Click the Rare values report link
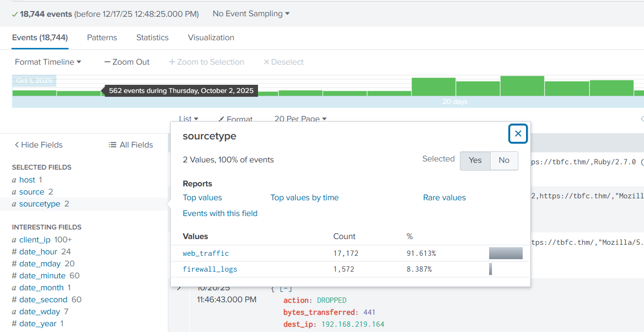644x332 pixels. tap(444, 197)
